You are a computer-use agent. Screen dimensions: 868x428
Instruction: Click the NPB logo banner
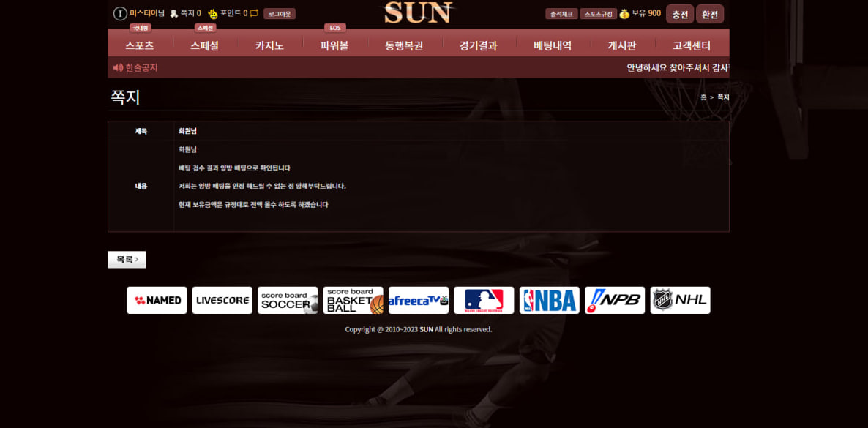coord(615,300)
